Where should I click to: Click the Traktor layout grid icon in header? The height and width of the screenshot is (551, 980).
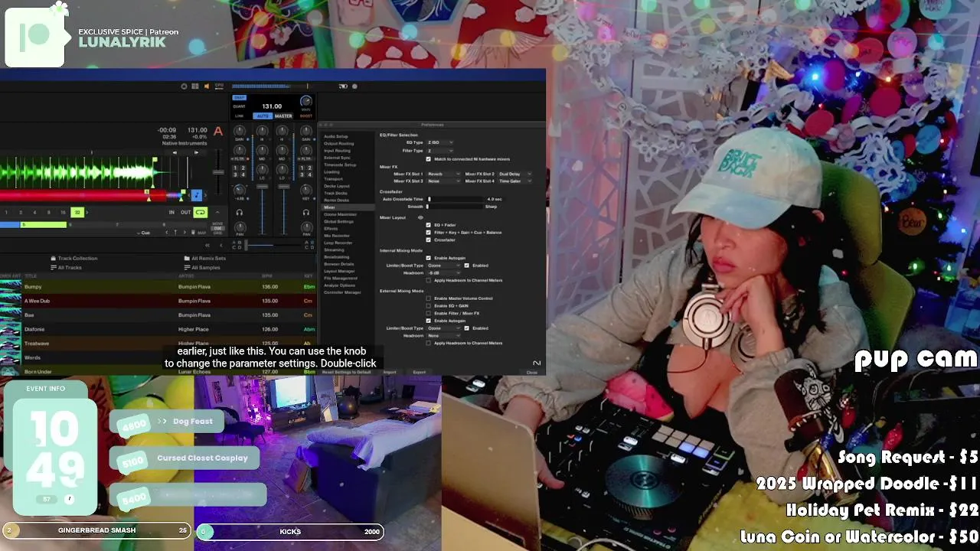tap(194, 86)
